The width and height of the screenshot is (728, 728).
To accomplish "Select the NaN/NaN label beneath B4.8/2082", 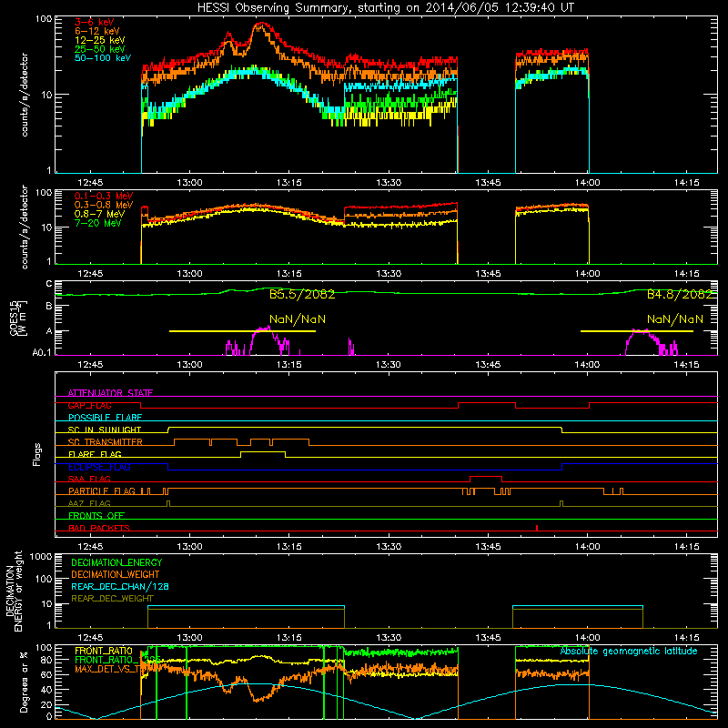I will 675,319.
